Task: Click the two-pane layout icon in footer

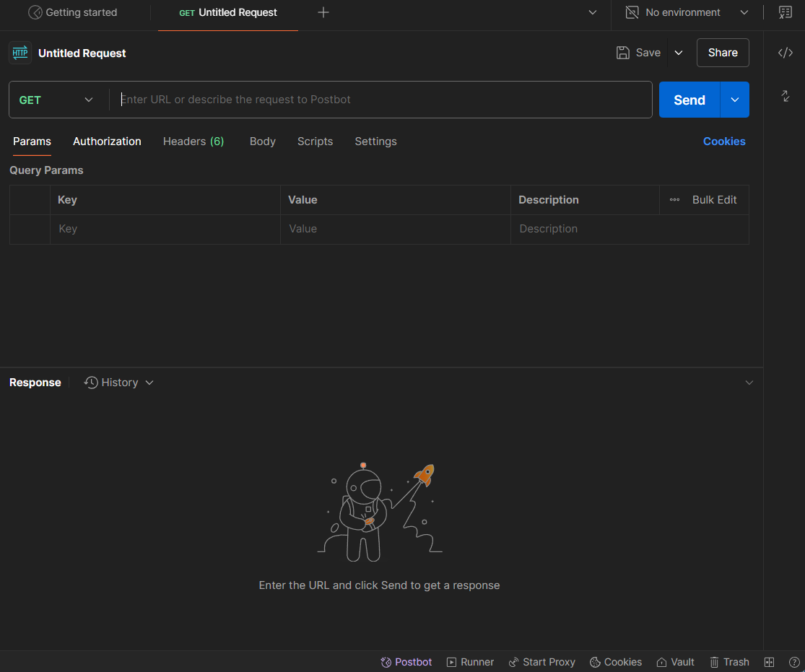Action: (770, 662)
